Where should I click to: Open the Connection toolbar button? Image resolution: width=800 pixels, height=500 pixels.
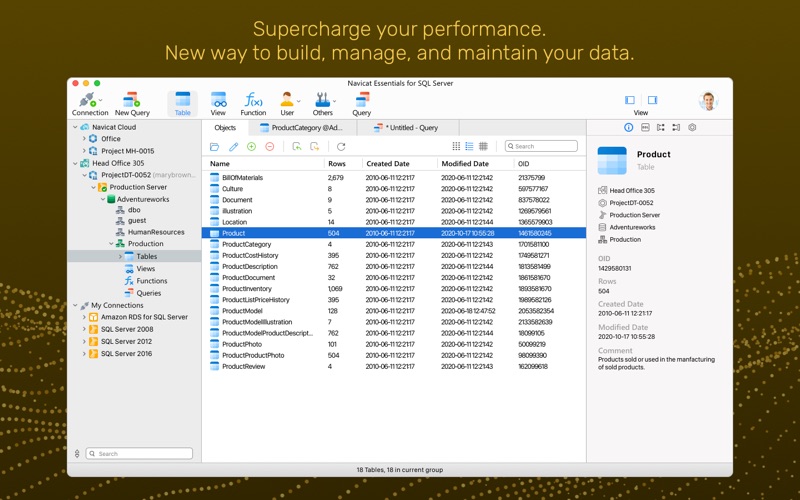click(90, 104)
